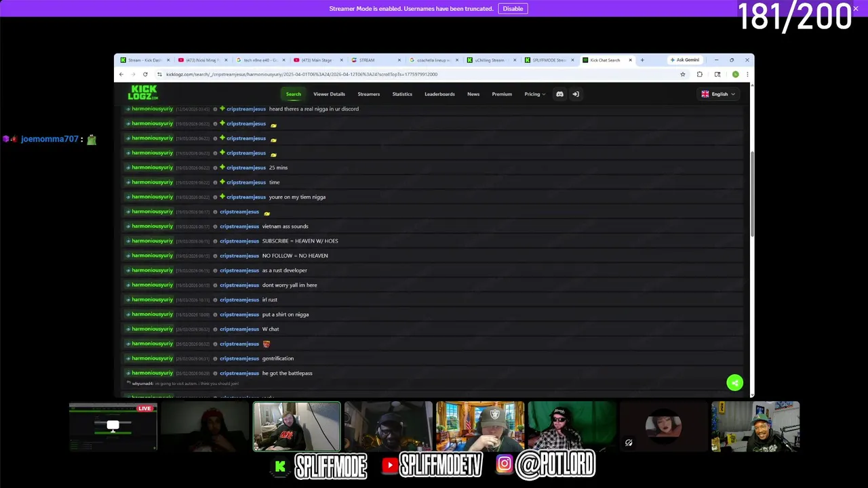Click cripstreamjesus in the 'gentrification' row
The height and width of the screenshot is (488, 868).
239,359
